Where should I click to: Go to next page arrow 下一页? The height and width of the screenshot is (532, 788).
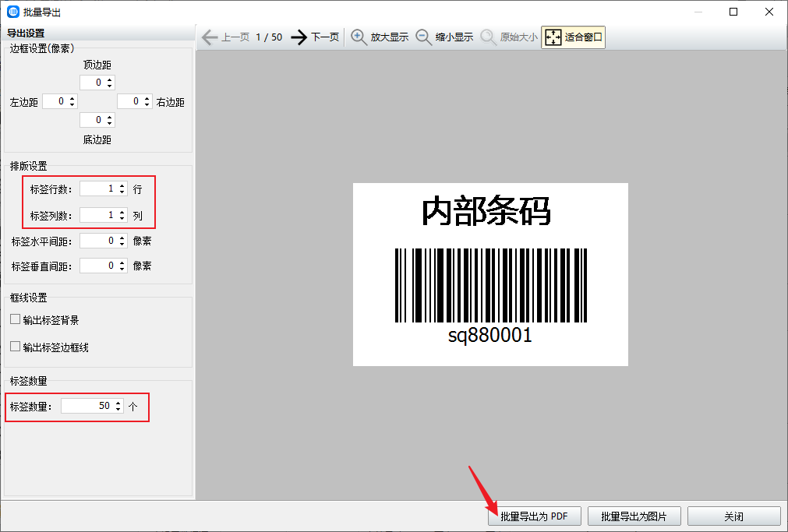pos(315,37)
